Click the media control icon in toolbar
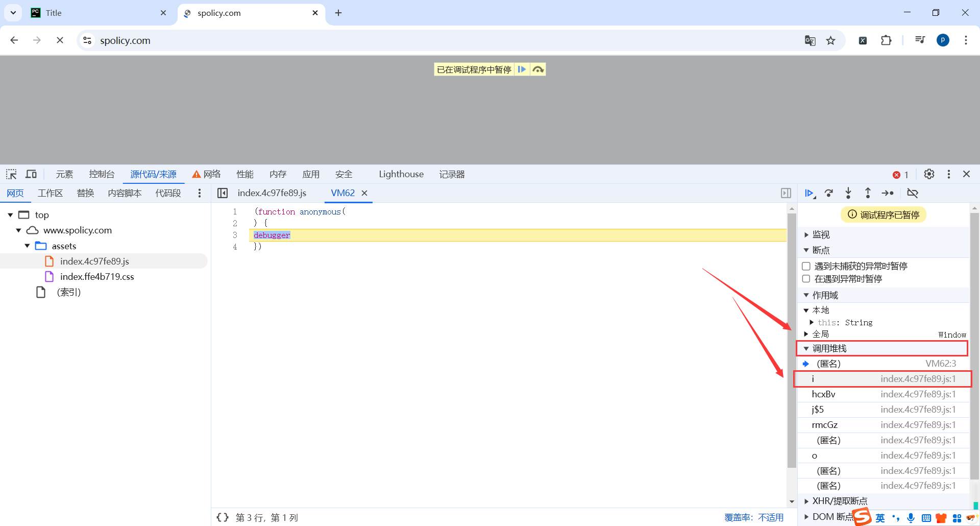980x526 pixels. click(x=920, y=40)
